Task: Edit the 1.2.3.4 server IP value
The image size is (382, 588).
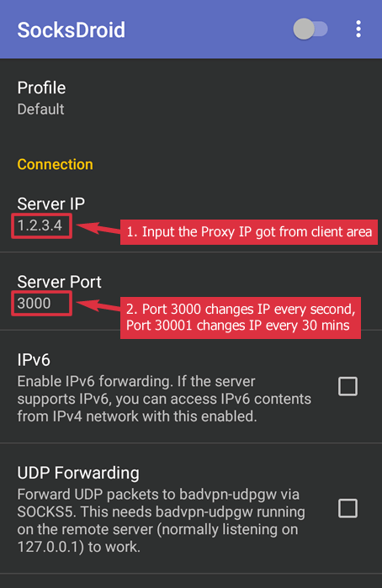Action: click(41, 225)
